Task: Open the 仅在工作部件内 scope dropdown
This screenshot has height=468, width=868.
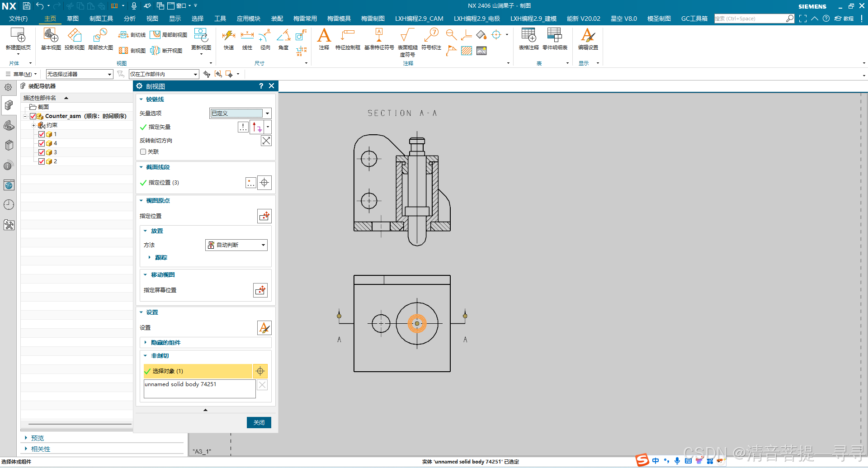Action: (164, 74)
